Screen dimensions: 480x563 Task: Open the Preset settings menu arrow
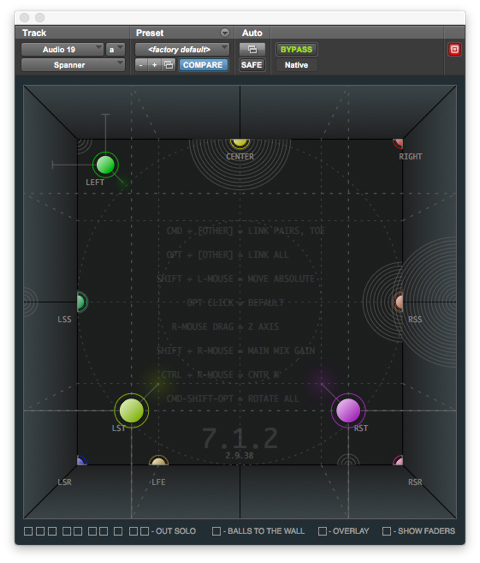coord(225,33)
